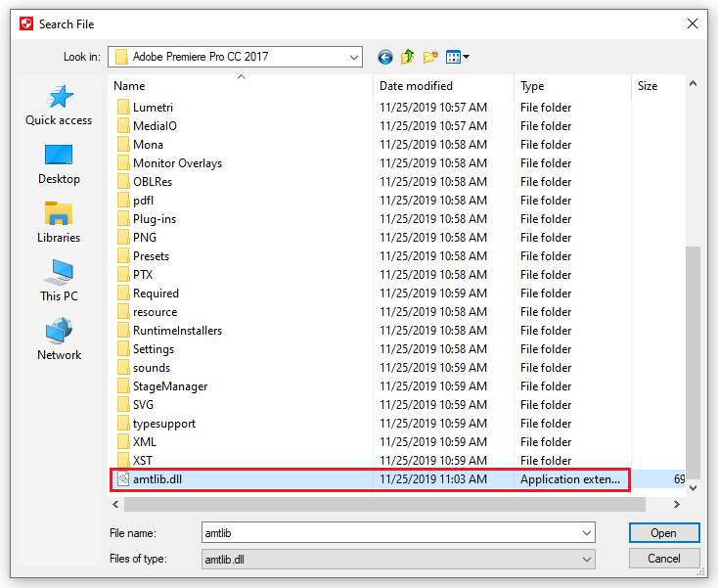
Task: Sort by the Name column header
Action: coord(241,86)
